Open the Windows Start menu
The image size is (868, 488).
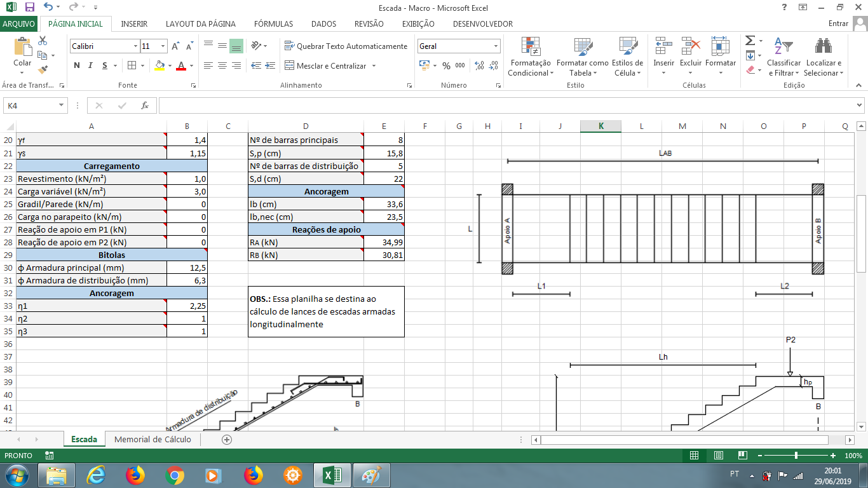16,475
